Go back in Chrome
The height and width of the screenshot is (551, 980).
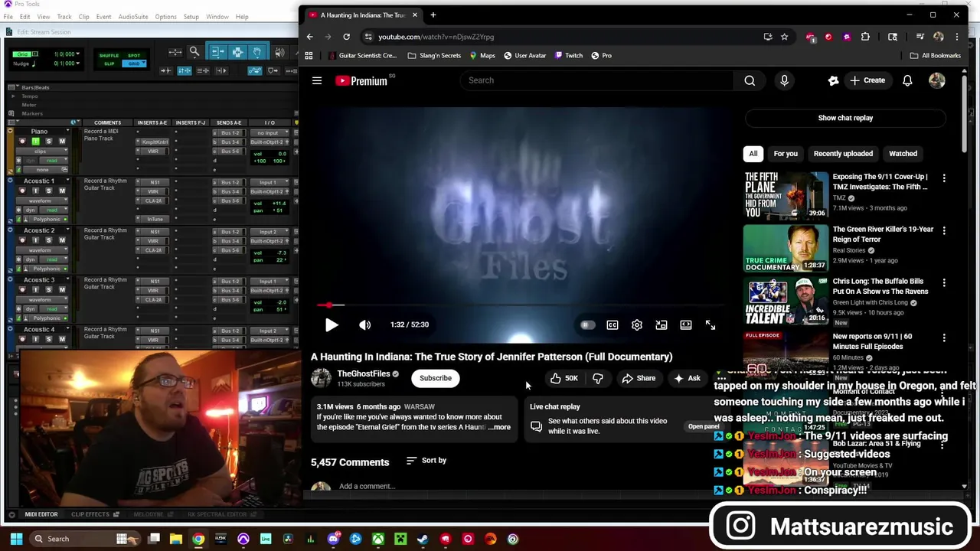tap(309, 37)
